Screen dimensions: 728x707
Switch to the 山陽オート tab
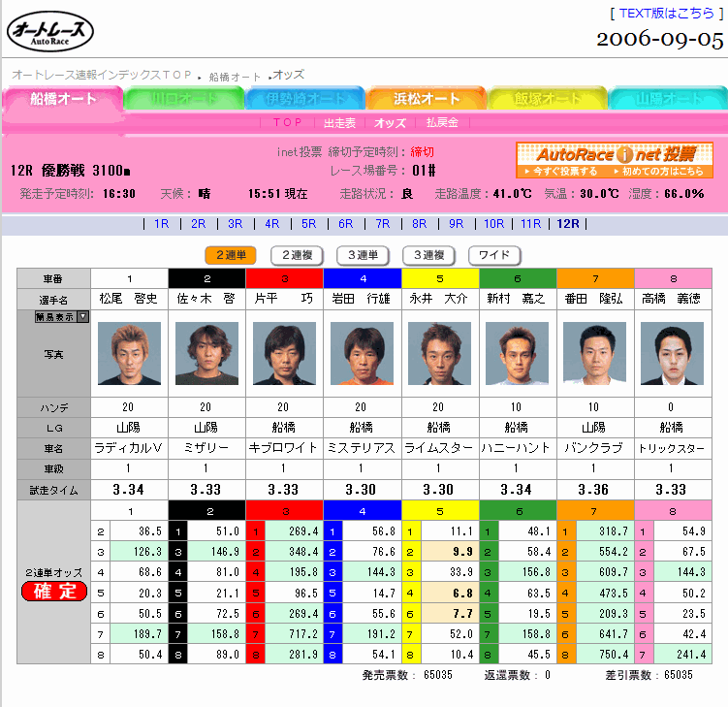pos(668,99)
